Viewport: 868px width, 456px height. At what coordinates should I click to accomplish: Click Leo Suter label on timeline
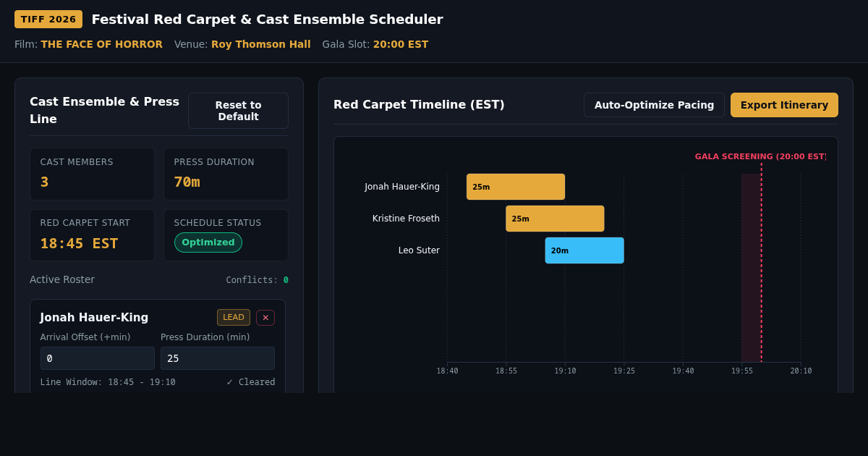[419, 250]
